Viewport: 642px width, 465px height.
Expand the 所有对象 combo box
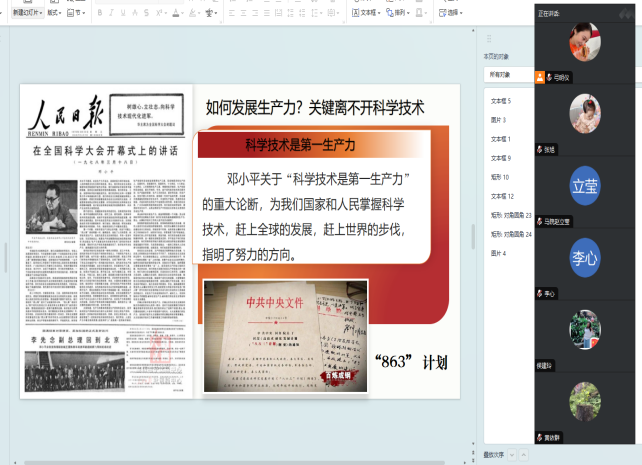[508, 74]
